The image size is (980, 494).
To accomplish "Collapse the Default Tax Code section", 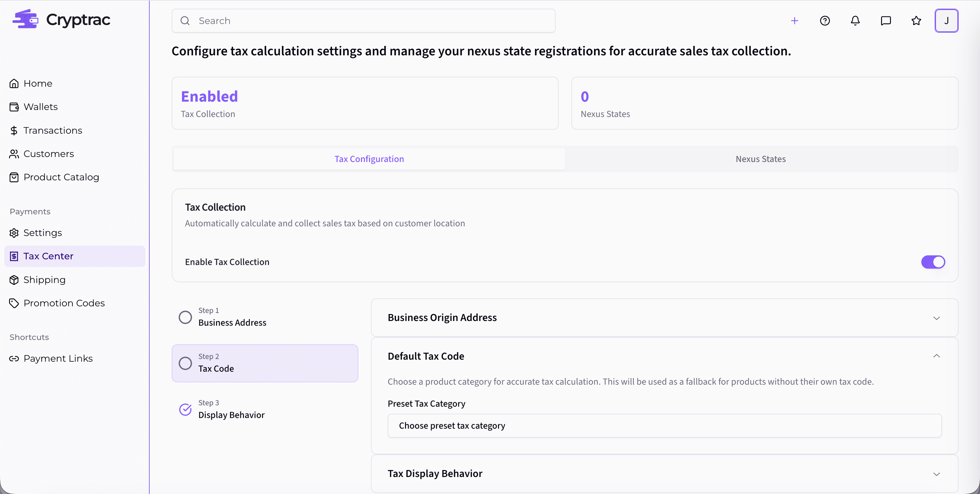I will [x=937, y=356].
